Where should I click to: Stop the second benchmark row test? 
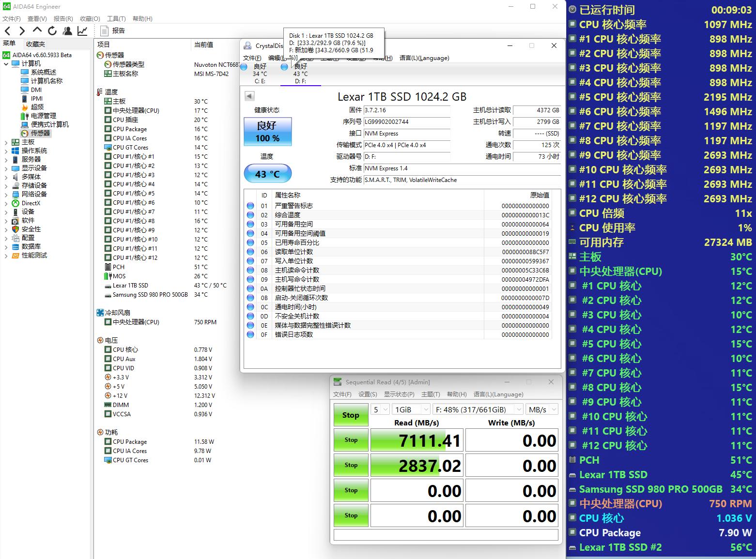point(351,465)
